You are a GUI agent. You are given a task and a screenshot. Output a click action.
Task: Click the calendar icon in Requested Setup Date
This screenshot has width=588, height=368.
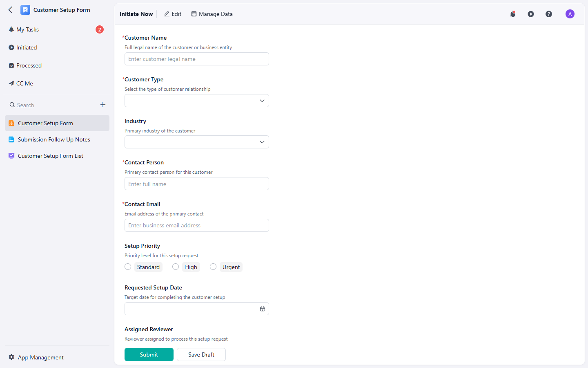click(263, 309)
